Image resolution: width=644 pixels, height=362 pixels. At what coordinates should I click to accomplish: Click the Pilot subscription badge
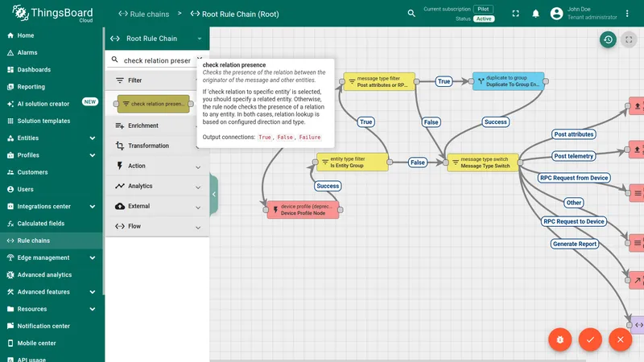click(x=484, y=9)
